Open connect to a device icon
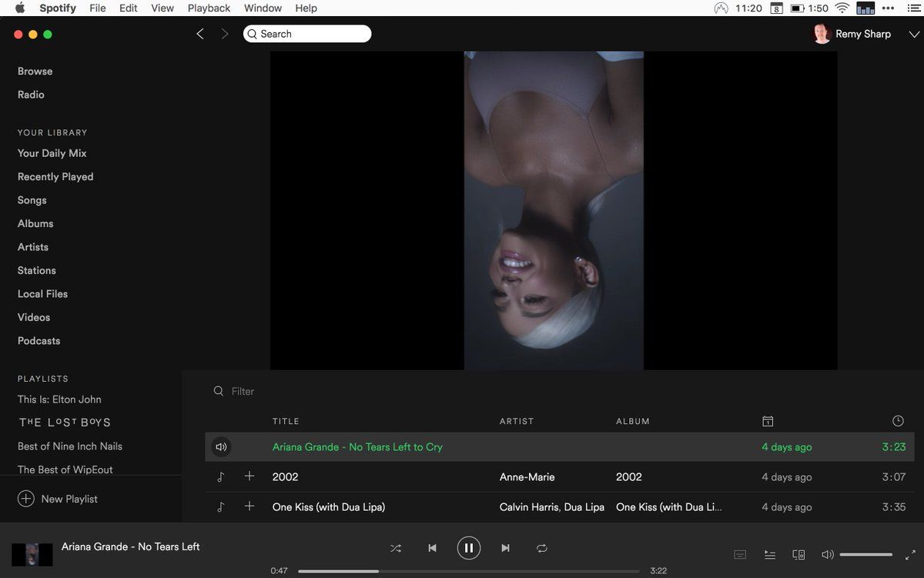The width and height of the screenshot is (924, 578). tap(798, 554)
